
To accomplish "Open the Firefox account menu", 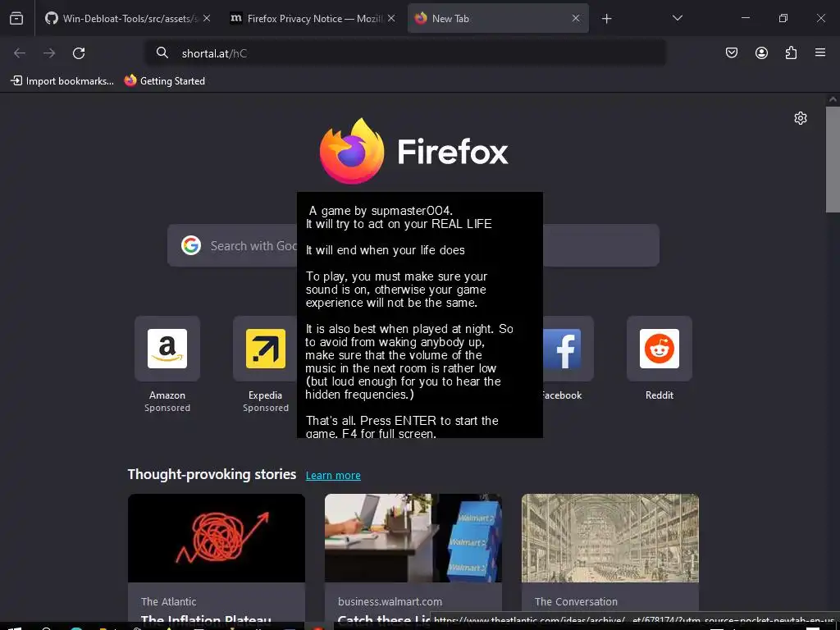I will pyautogui.click(x=762, y=53).
